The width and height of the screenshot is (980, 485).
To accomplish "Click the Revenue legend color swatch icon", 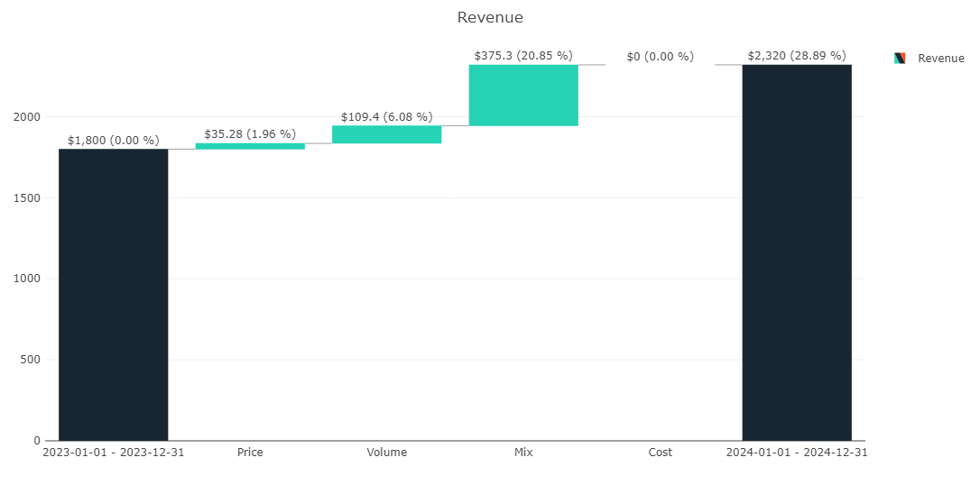I will coord(900,59).
